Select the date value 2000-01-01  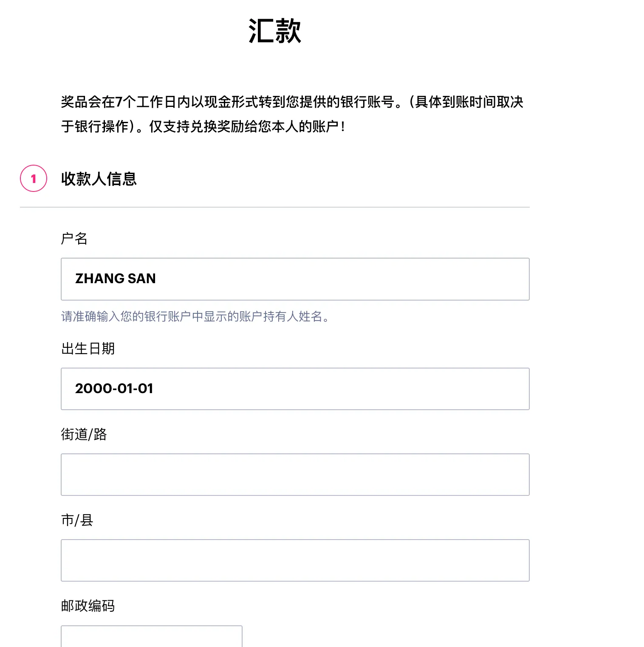pos(114,388)
